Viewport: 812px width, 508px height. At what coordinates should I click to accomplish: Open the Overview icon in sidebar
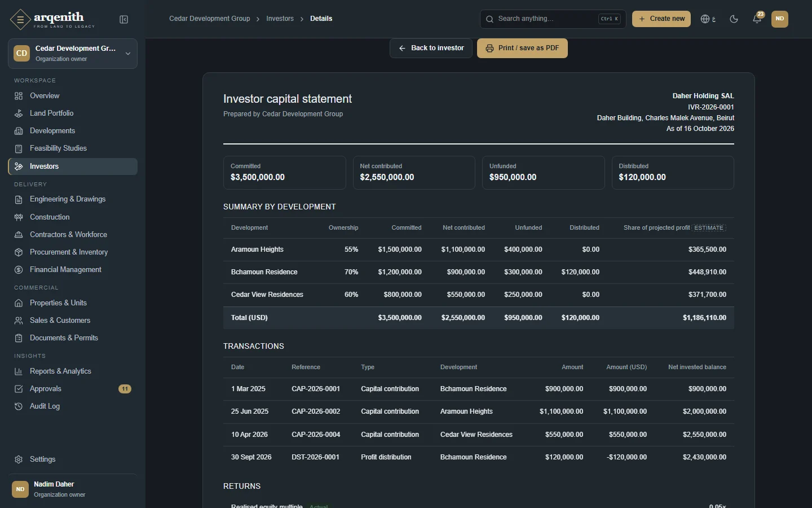pyautogui.click(x=19, y=96)
